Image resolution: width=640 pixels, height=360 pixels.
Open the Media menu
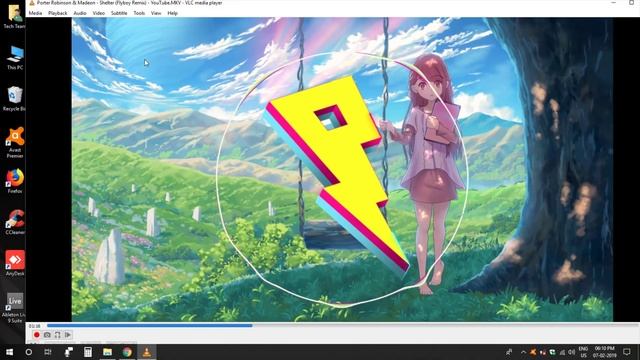35,13
